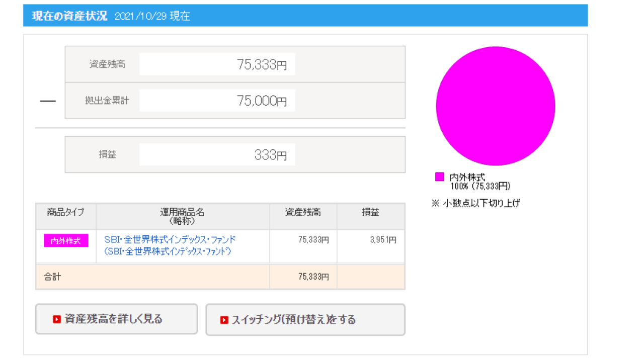This screenshot has width=644, height=362.
Task: Click the 拠出金累計 label
Action: coord(107,101)
